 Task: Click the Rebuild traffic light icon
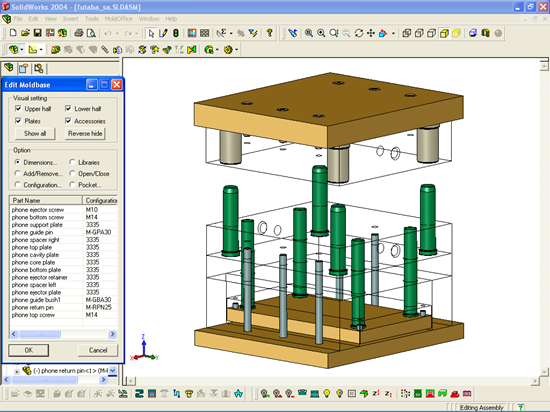176,33
